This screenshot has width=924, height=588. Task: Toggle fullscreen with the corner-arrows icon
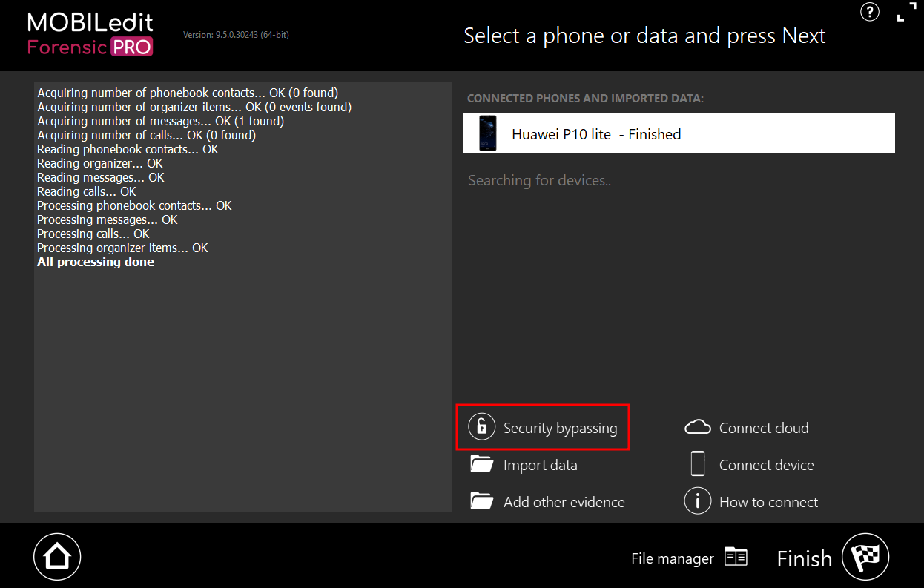point(906,11)
